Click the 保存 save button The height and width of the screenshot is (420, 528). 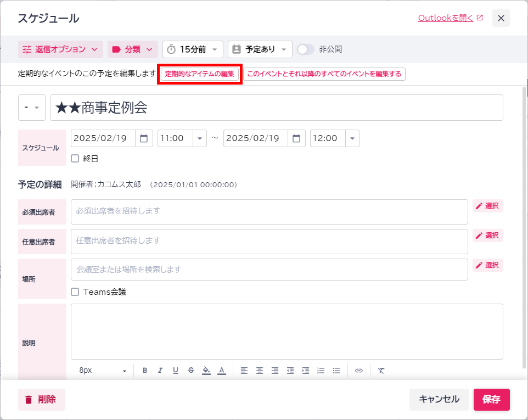(x=492, y=400)
